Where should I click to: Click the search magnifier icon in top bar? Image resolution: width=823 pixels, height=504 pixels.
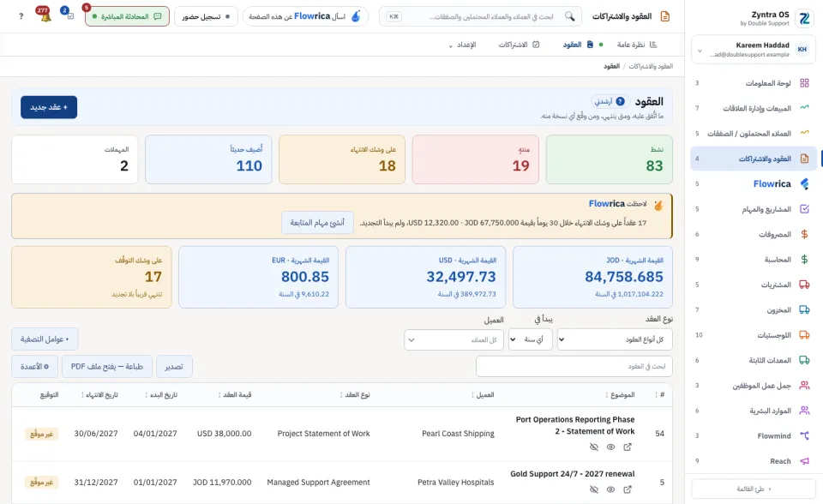coord(569,16)
